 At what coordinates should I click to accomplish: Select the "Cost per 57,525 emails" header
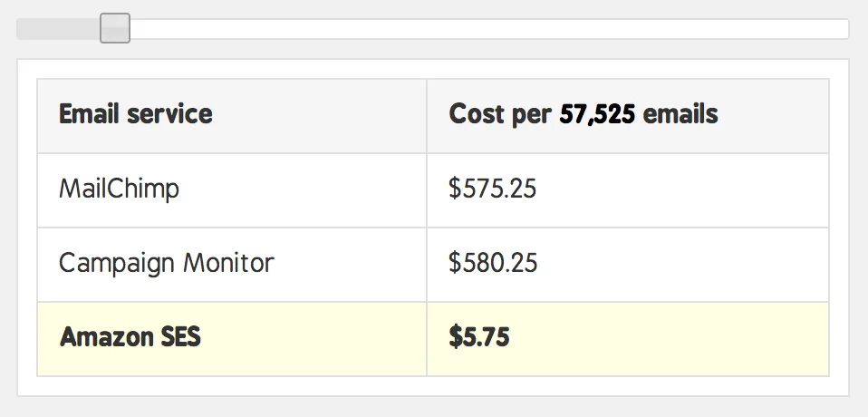(x=583, y=114)
